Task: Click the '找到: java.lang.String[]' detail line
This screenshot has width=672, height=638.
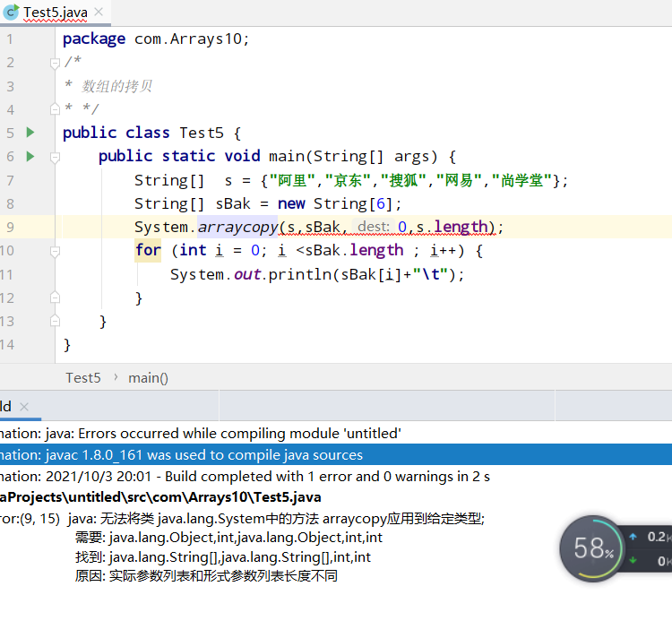Action: click(x=223, y=557)
